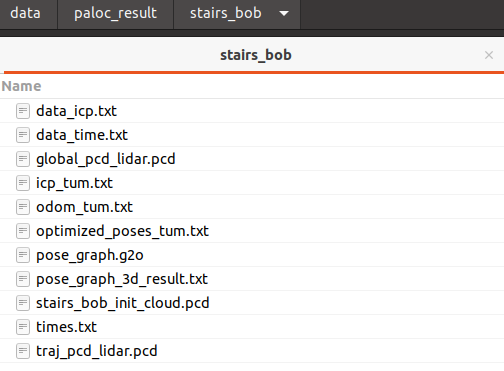Click the times.txt file icon
Screen dimensions: 504x371
[23, 327]
